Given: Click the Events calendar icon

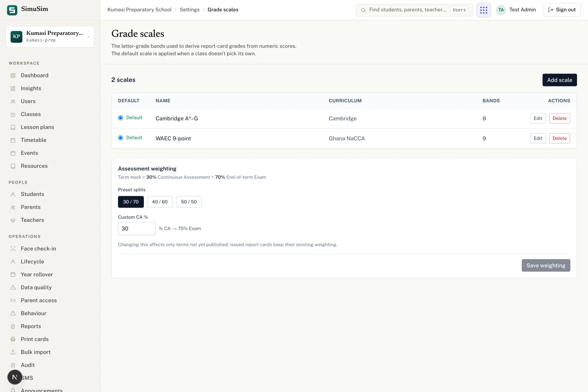Looking at the screenshot, I should click(13, 153).
